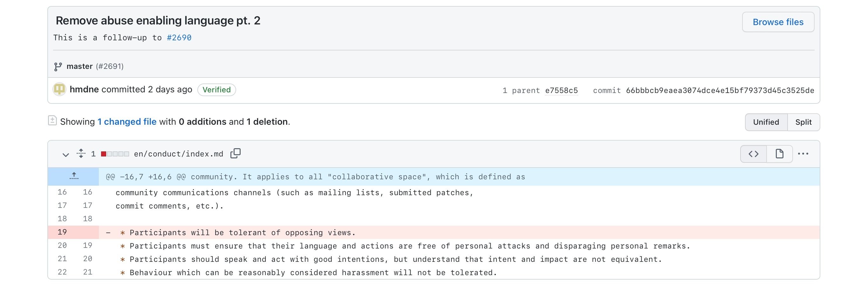Collapse the en/conduct/index.md file diff
Screen dimensions: 868x285
point(66,155)
